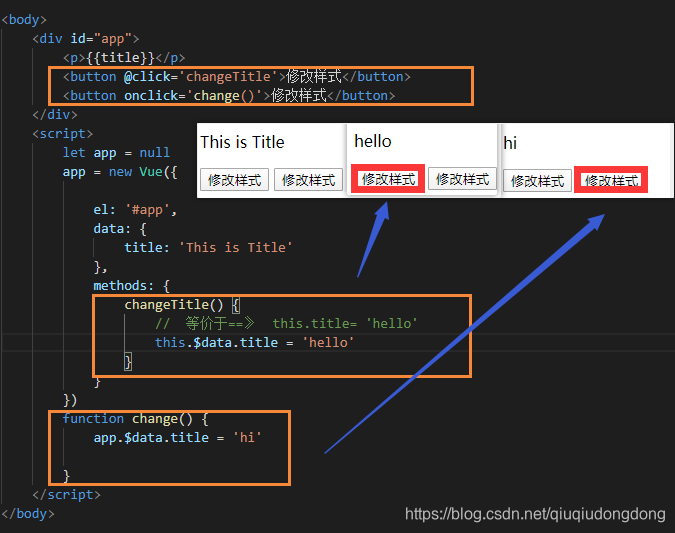
Task: Click first 修改样式 button under 'hello'
Action: click(x=388, y=179)
